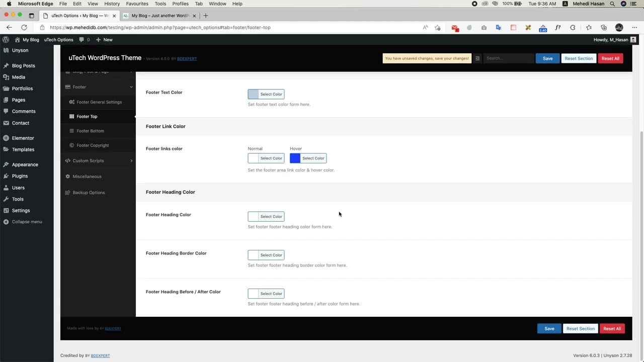Open WordPress Settings menu
The height and width of the screenshot is (362, 644).
[21, 211]
